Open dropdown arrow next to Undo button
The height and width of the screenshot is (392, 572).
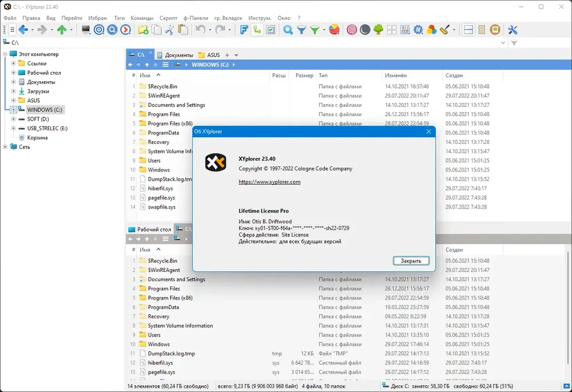click(209, 30)
